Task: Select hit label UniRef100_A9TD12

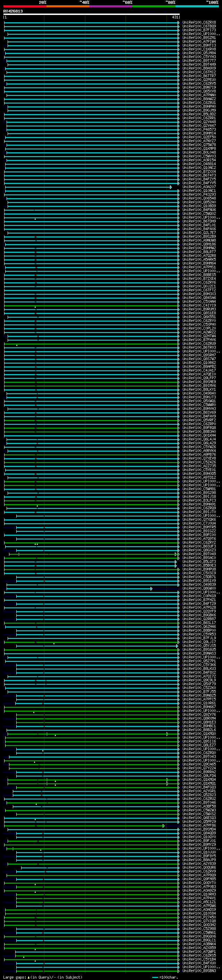Action: 199,477
